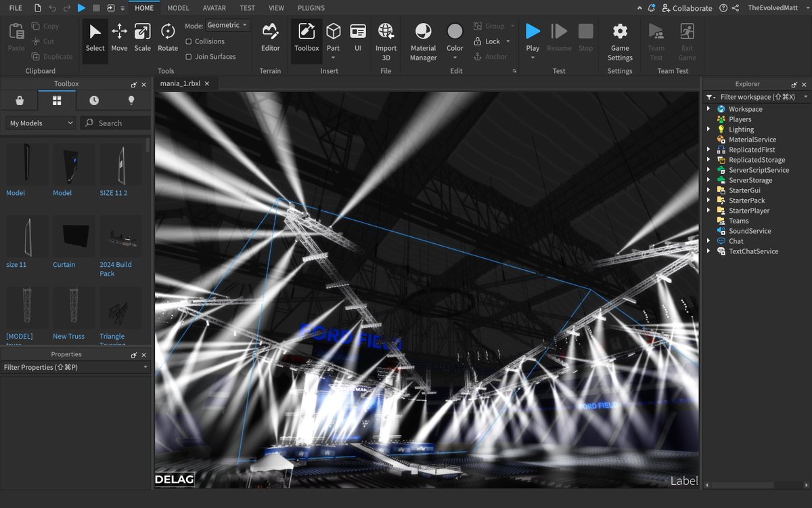Open the Mode Geometric dropdown

tap(227, 25)
